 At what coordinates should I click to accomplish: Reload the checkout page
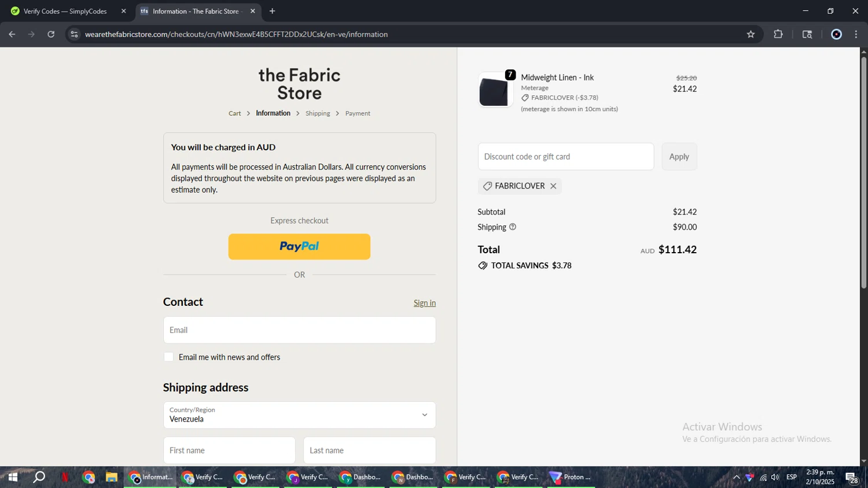tap(51, 34)
